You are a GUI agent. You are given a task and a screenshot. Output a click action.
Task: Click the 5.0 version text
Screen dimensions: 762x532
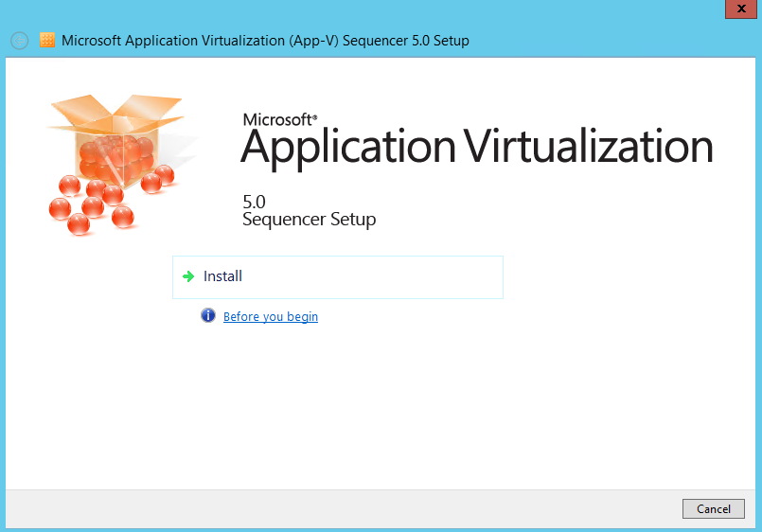(x=254, y=201)
